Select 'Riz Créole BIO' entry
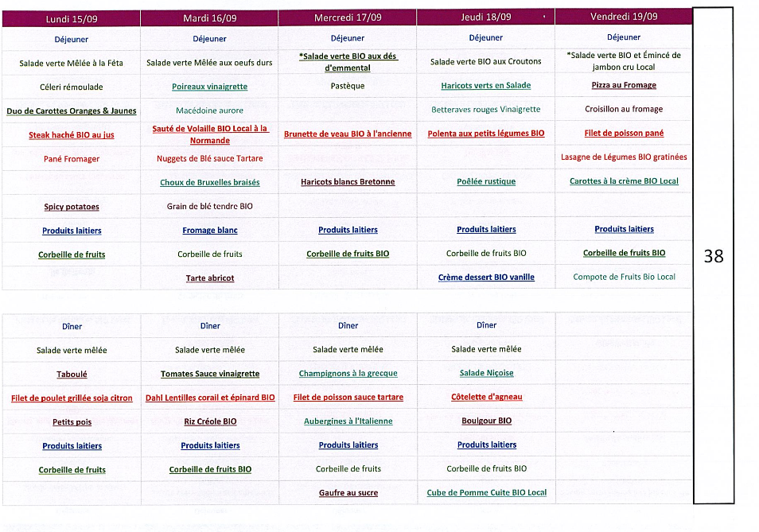This screenshot has height=532, width=759. pos(209,421)
